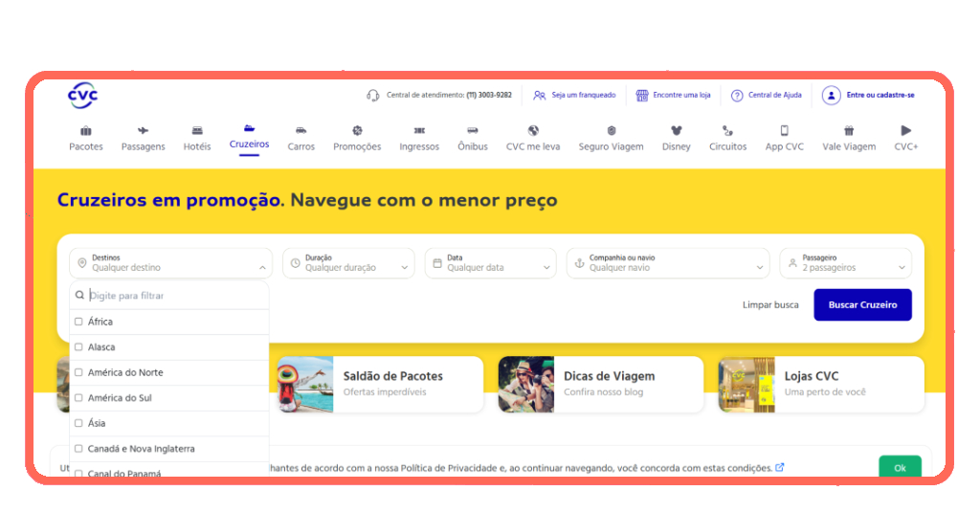Click the Ingressos ticket icon
The width and height of the screenshot is (980, 513).
(x=419, y=130)
